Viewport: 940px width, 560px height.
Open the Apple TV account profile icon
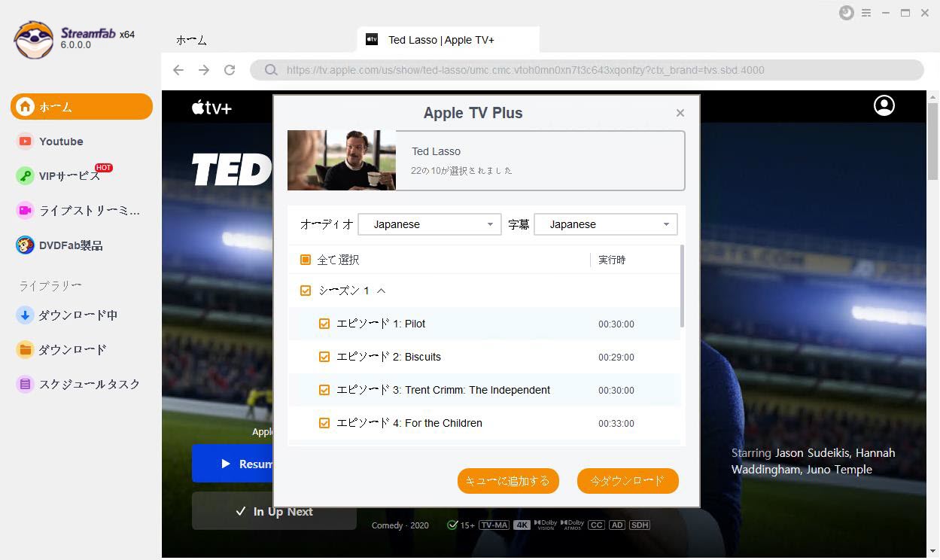(x=884, y=105)
